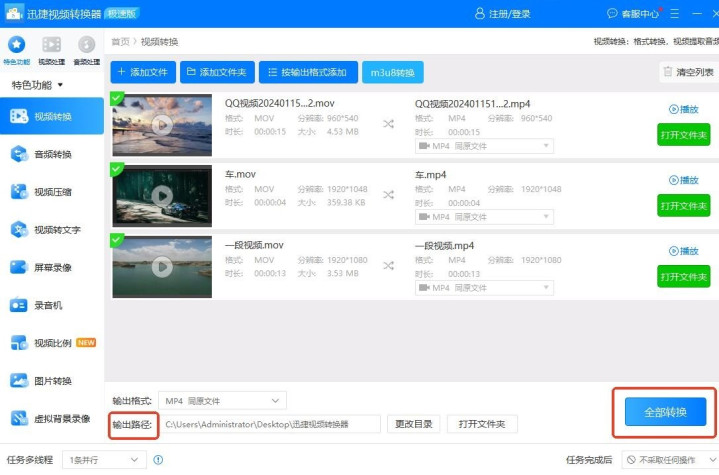Screen dimensions: 719x475
Task: Switch to the 视频处理 top tab
Action: tap(51, 48)
